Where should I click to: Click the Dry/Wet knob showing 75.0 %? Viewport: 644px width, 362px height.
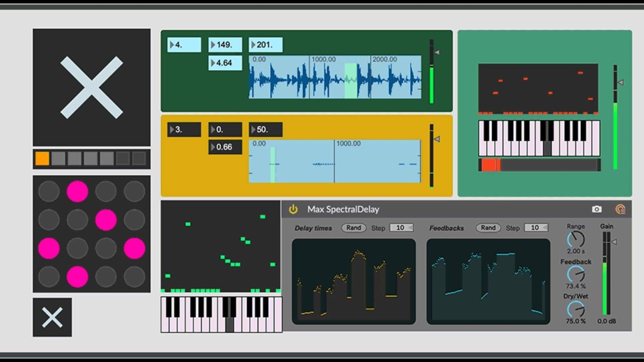coord(576,309)
